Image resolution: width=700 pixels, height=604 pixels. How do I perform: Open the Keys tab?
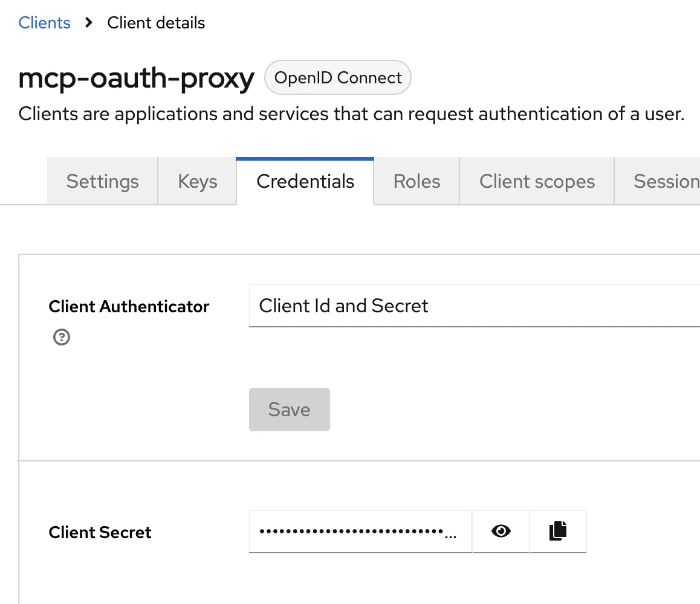197,181
